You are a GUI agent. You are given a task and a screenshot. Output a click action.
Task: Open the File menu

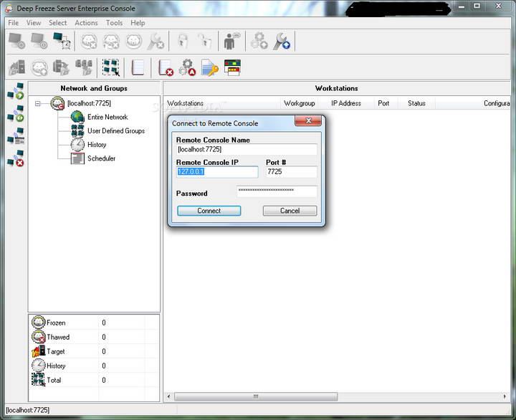pos(13,23)
